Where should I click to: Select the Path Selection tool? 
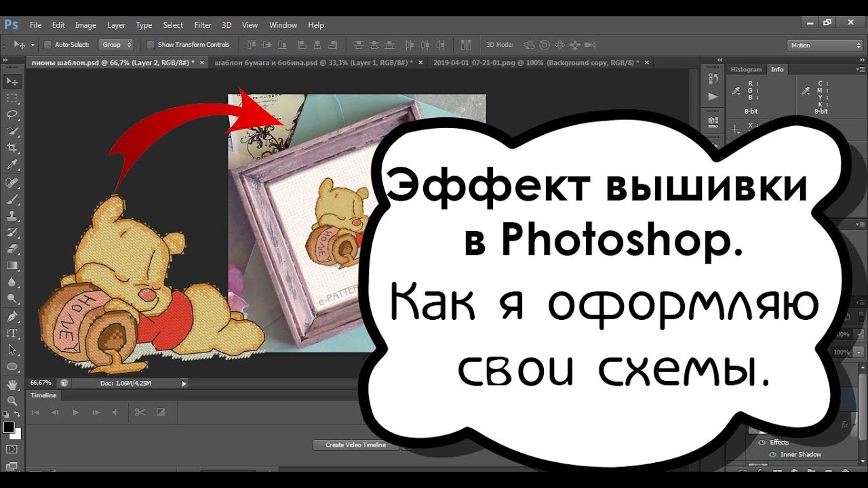pyautogui.click(x=12, y=350)
